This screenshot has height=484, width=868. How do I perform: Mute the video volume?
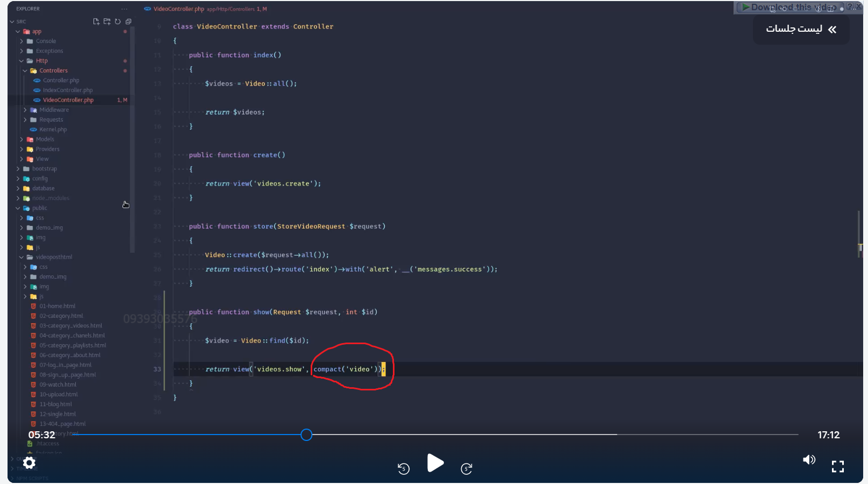click(x=809, y=460)
